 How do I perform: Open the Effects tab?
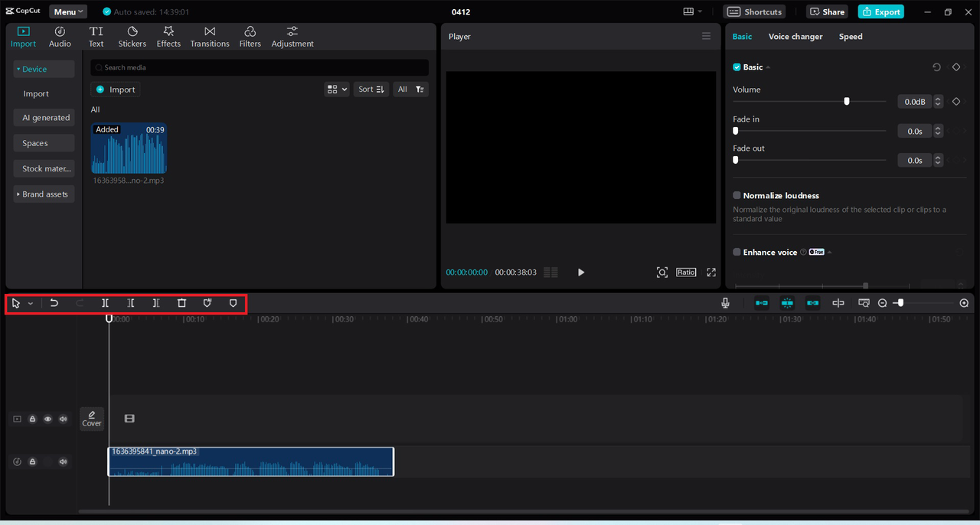tap(168, 37)
